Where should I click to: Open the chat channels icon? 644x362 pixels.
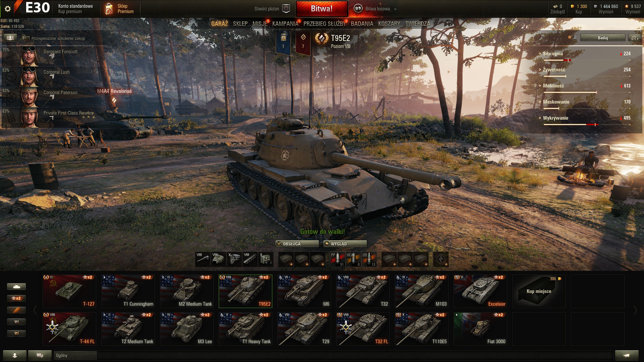(x=40, y=355)
